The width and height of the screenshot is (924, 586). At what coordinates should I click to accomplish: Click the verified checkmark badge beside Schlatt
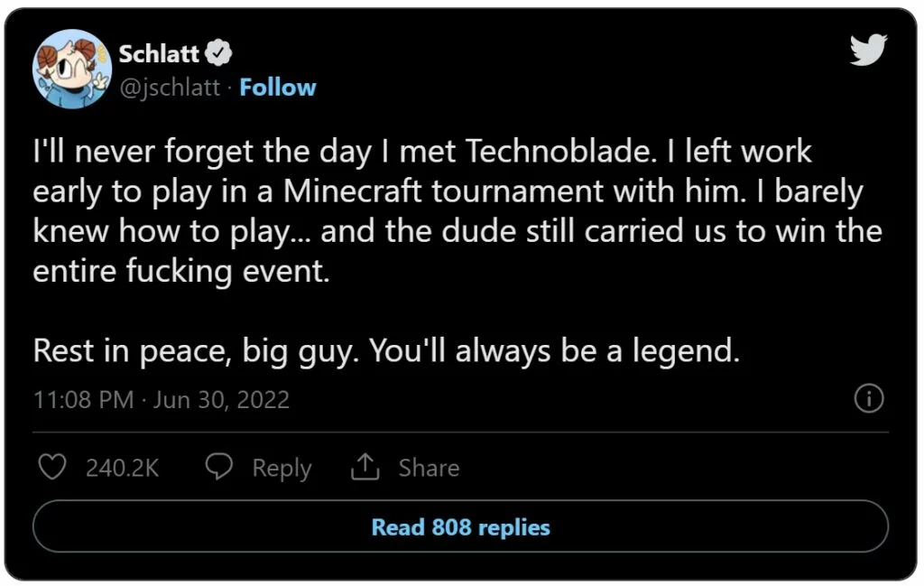219,52
